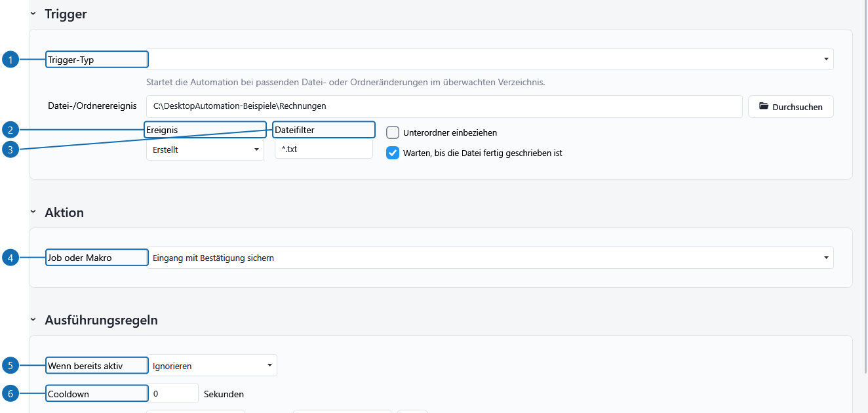Click the Cooldown seconds field
868x413 pixels.
pos(172,393)
